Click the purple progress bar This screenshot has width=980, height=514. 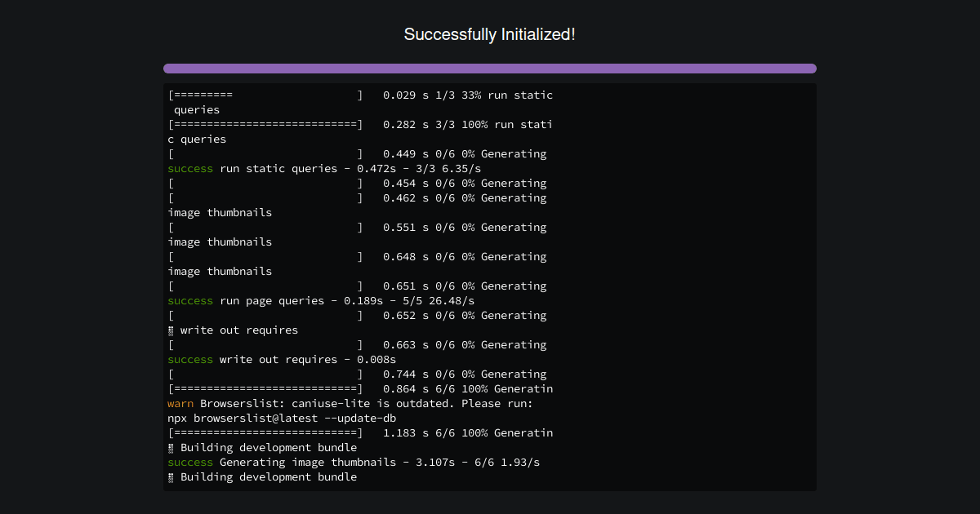[x=489, y=69]
